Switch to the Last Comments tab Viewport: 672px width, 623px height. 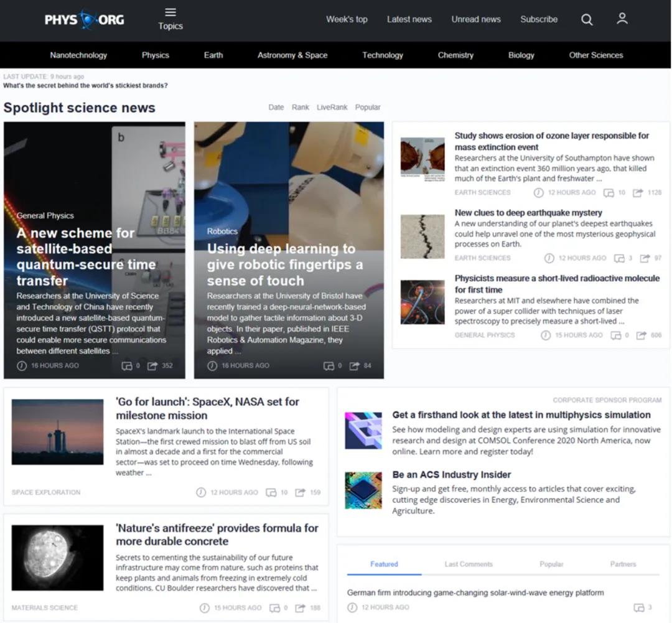(468, 564)
